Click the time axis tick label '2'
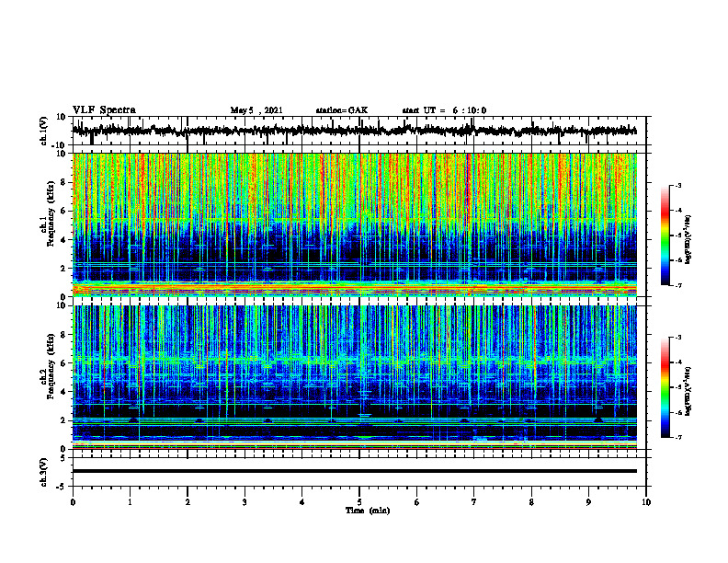728x563 pixels. pyautogui.click(x=188, y=502)
